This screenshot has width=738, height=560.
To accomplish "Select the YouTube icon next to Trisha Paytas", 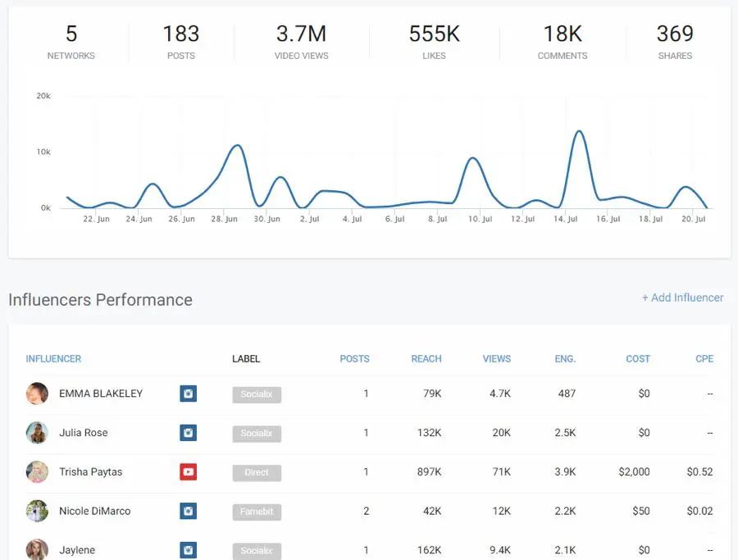I will tap(189, 471).
